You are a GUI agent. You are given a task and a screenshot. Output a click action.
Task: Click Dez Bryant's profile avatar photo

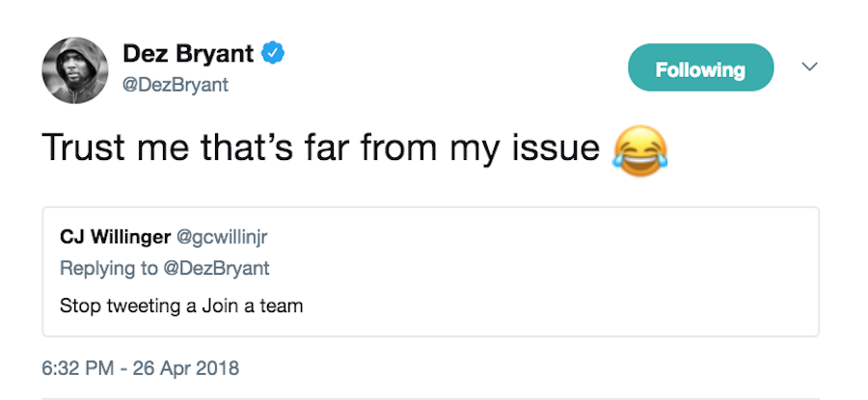(74, 69)
